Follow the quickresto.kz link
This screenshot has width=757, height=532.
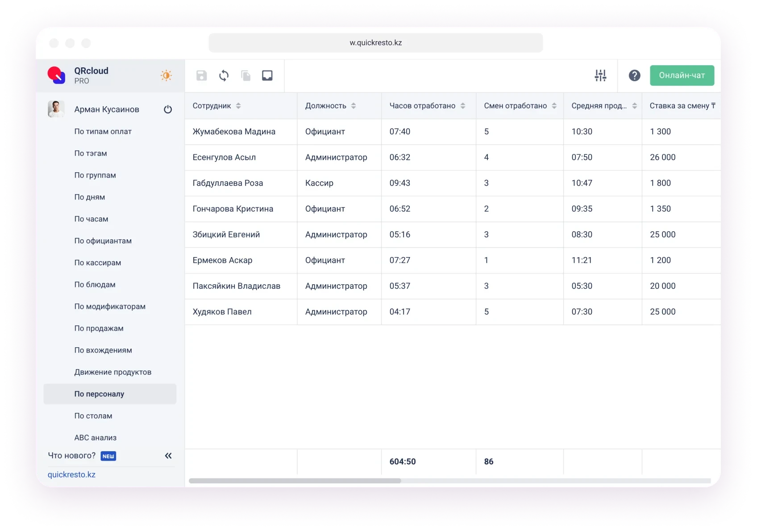pyautogui.click(x=71, y=474)
